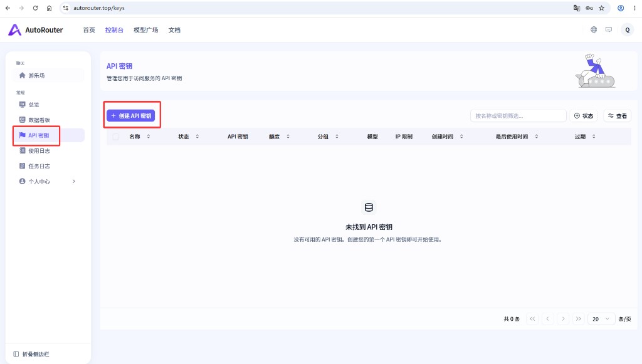Open the message icon in header
Screen dimensions: 642x364
coord(609,29)
